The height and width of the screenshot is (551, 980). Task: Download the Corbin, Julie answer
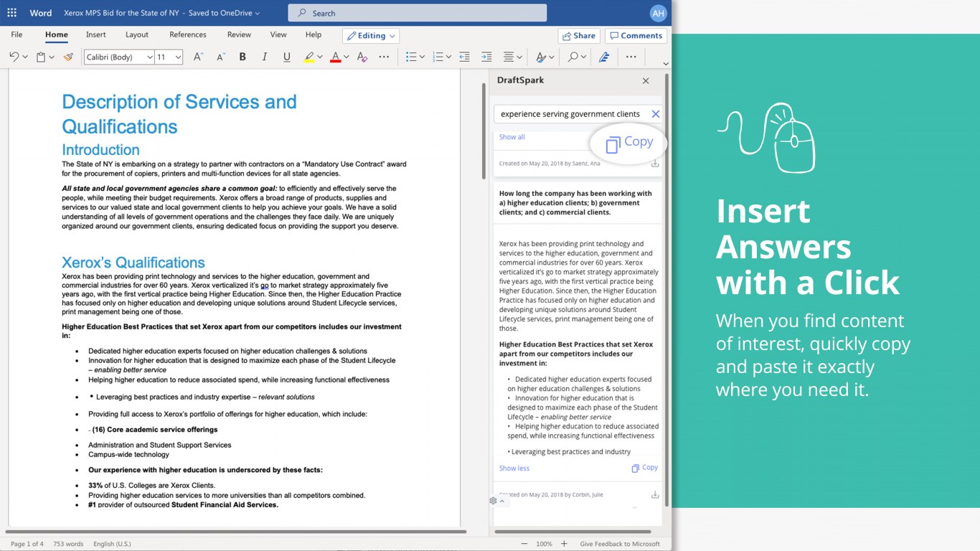654,495
